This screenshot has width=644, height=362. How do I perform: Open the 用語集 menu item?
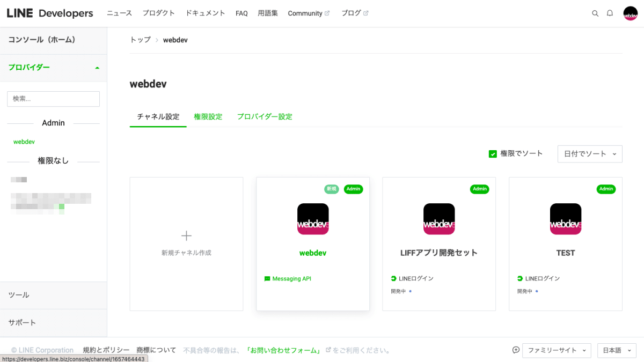(x=268, y=13)
